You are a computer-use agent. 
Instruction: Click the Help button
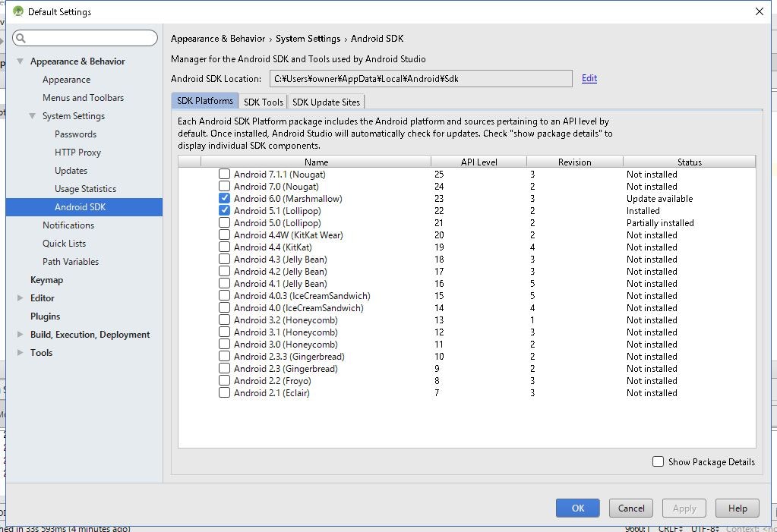click(x=738, y=508)
